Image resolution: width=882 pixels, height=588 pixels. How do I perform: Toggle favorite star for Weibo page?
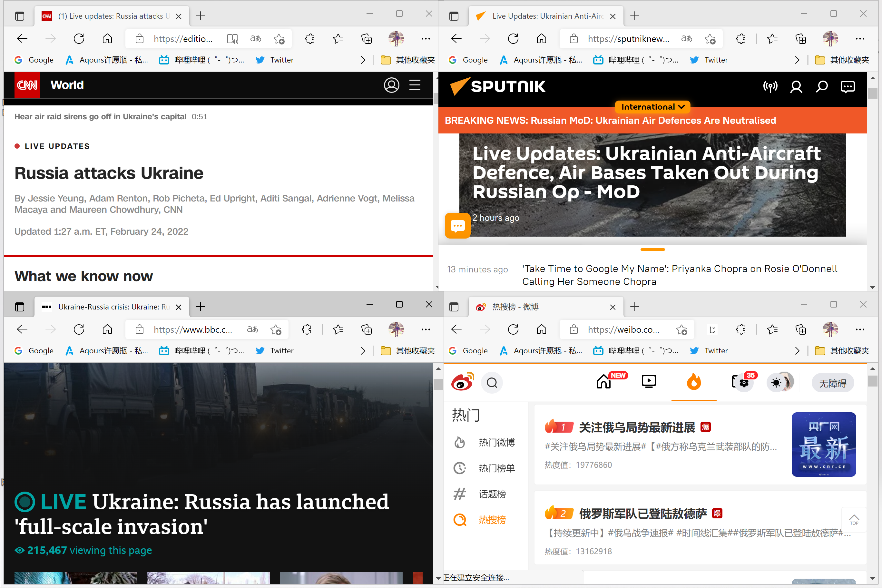click(x=681, y=330)
